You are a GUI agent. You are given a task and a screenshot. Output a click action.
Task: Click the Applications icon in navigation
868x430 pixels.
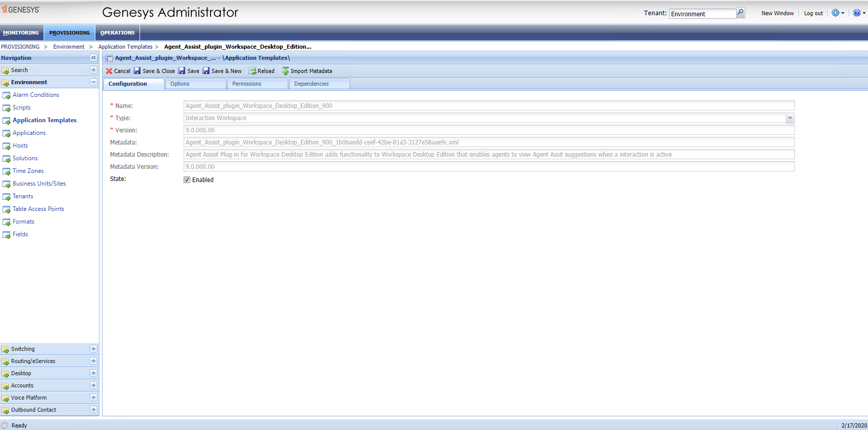click(x=7, y=133)
